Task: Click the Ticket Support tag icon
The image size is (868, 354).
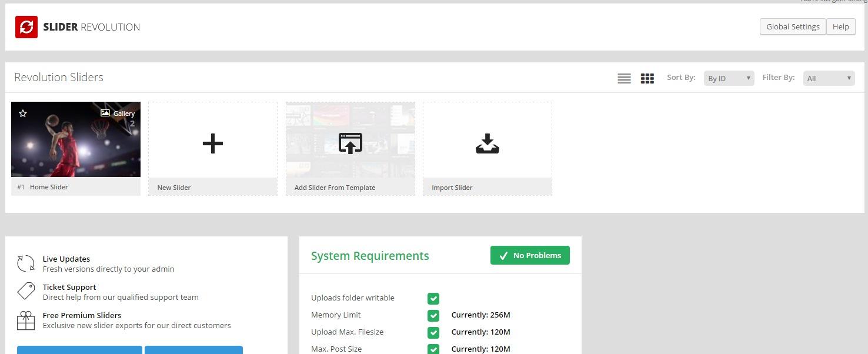Action: 26,292
